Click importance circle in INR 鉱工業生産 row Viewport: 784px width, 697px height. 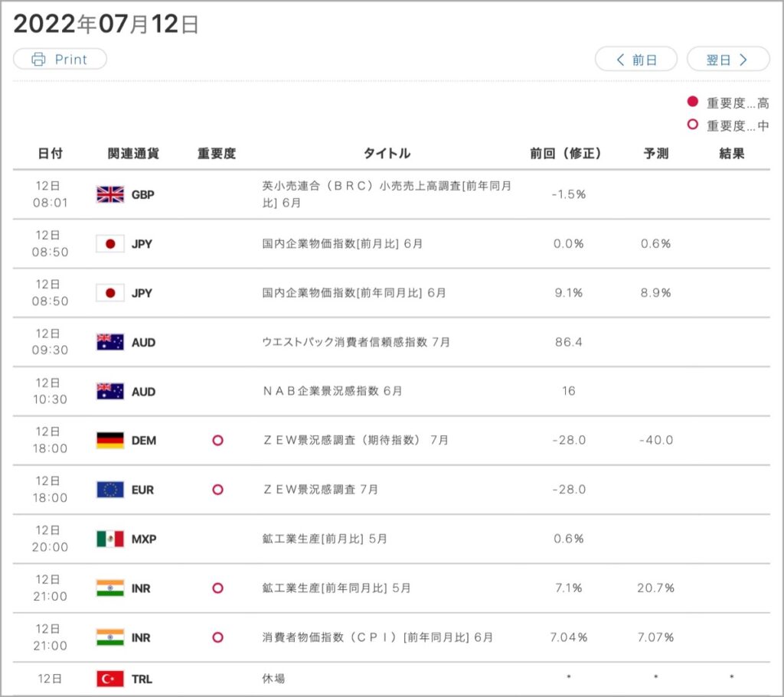tap(217, 588)
